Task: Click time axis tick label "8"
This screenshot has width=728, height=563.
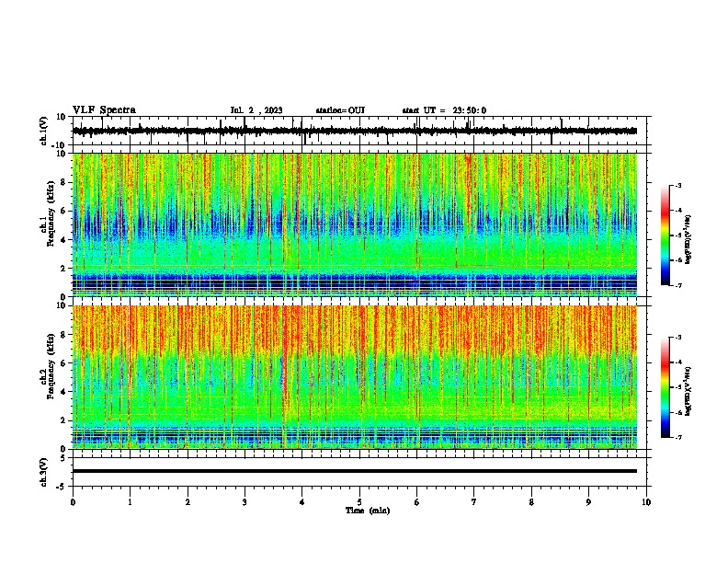Action: coord(531,502)
